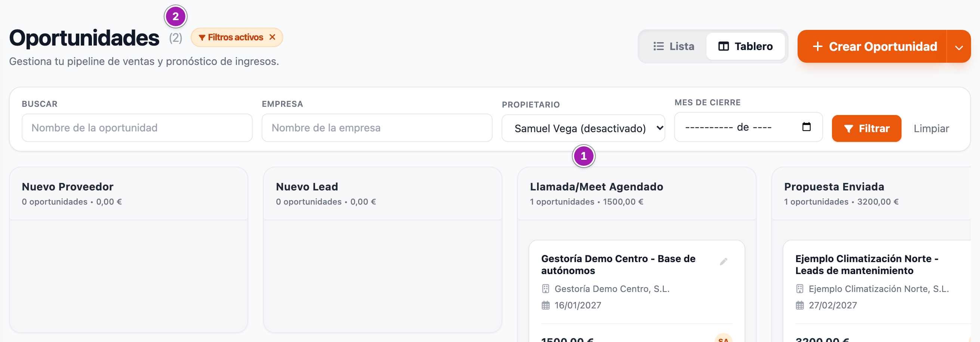This screenshot has height=342, width=980.
Task: Click the 1 oportunidades • 3200,00 € summary
Action: [841, 202]
